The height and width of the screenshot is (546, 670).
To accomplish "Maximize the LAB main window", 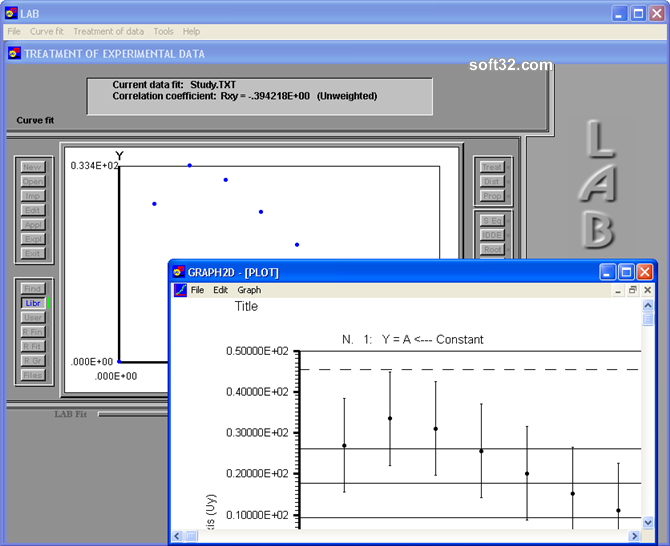I will coord(638,14).
